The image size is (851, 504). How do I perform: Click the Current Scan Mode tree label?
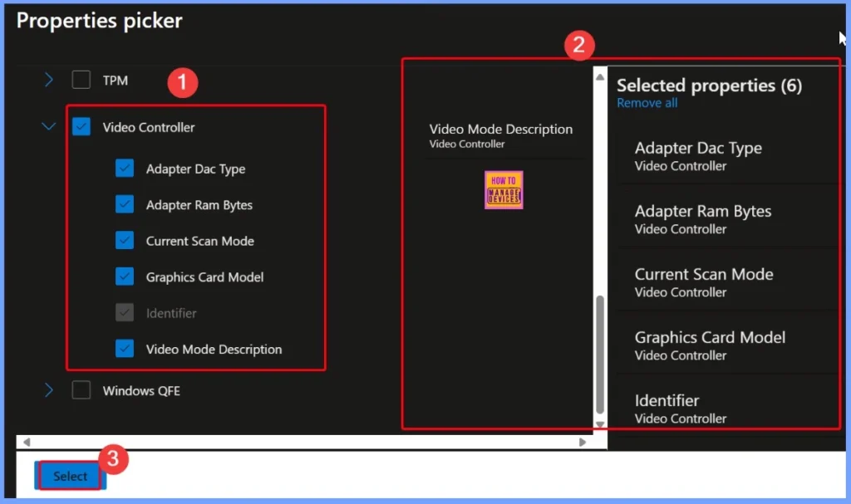tap(199, 241)
